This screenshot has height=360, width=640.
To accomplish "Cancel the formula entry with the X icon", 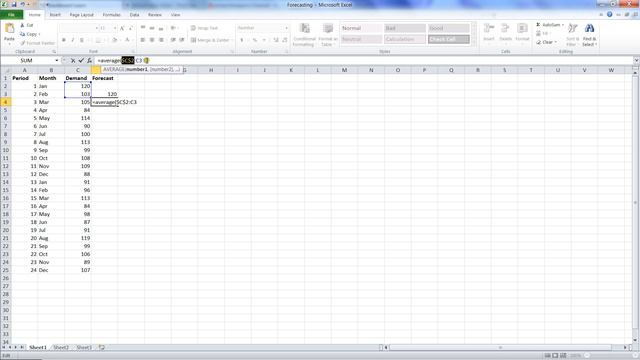I will pyautogui.click(x=73, y=60).
